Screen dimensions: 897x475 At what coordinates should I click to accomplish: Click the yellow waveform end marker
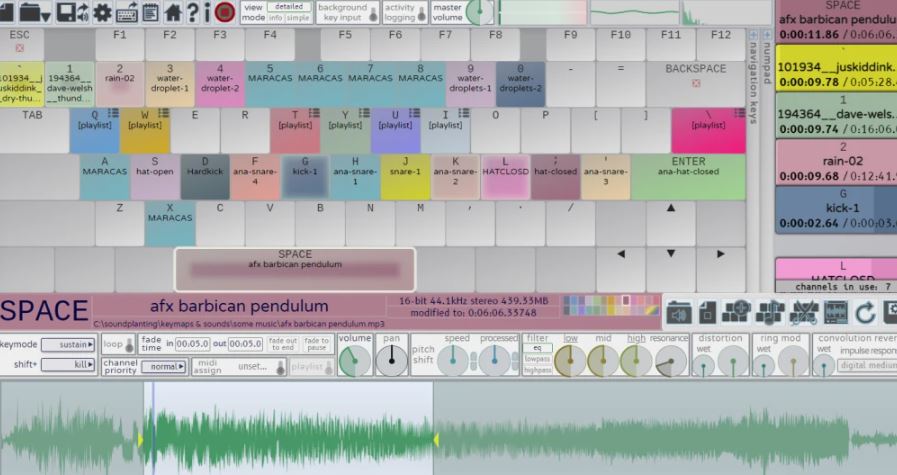436,440
